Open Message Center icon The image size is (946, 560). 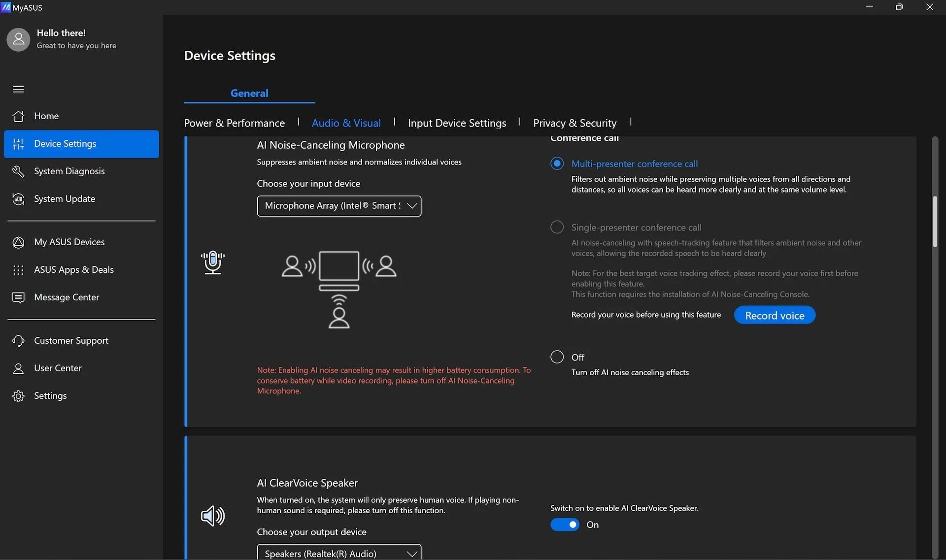coord(18,297)
